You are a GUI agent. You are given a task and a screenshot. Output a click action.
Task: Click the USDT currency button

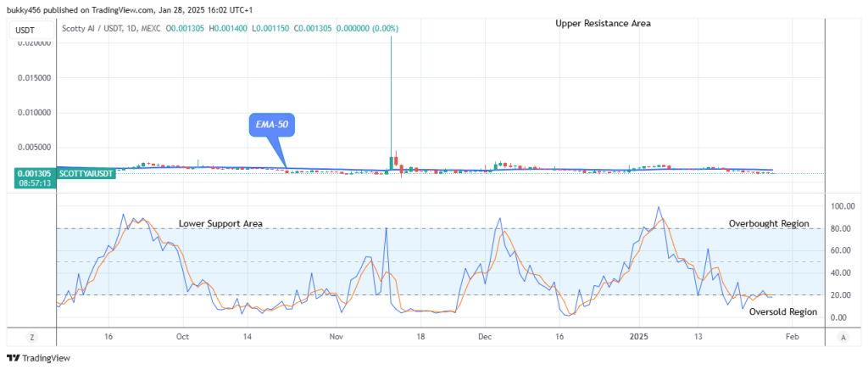click(31, 30)
